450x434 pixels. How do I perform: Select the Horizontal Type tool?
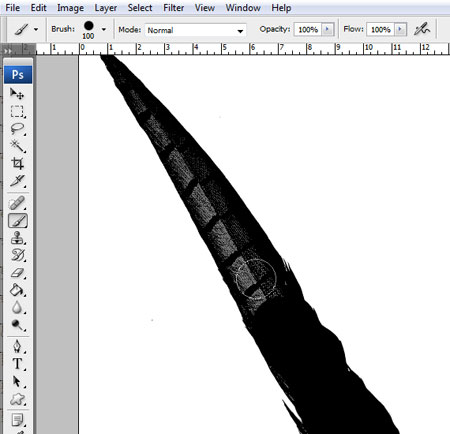pos(18,363)
